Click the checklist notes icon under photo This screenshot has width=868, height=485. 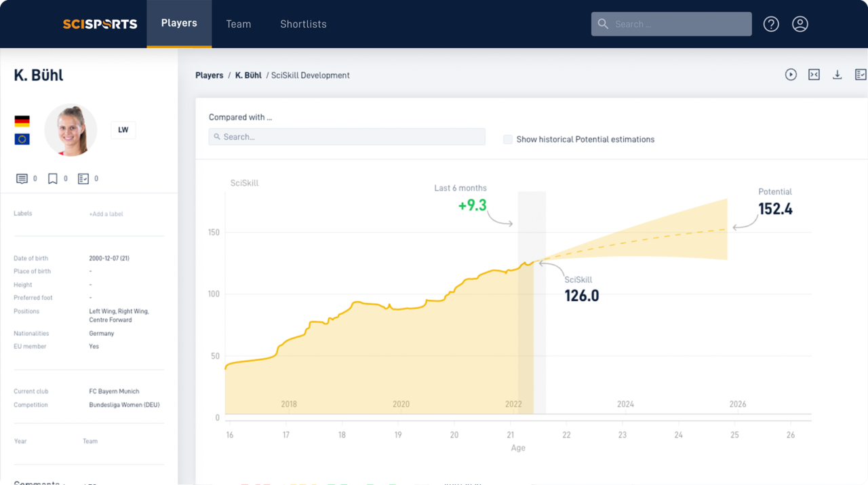coord(83,178)
